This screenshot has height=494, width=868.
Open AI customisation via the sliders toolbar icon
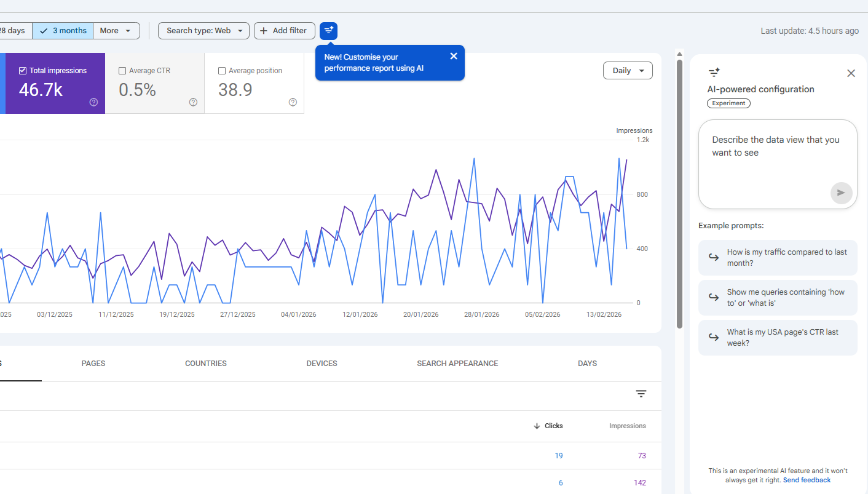(328, 31)
